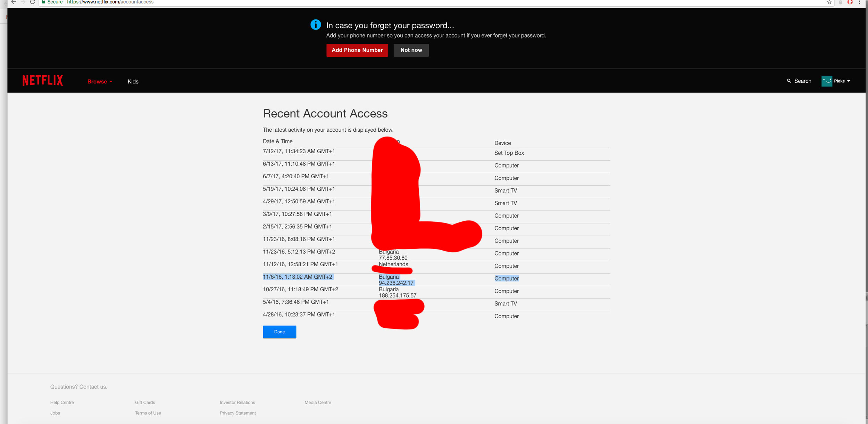Click 'Smart TV' in the 5/19/17 row
Viewport: 868px width, 424px height.
506,190
